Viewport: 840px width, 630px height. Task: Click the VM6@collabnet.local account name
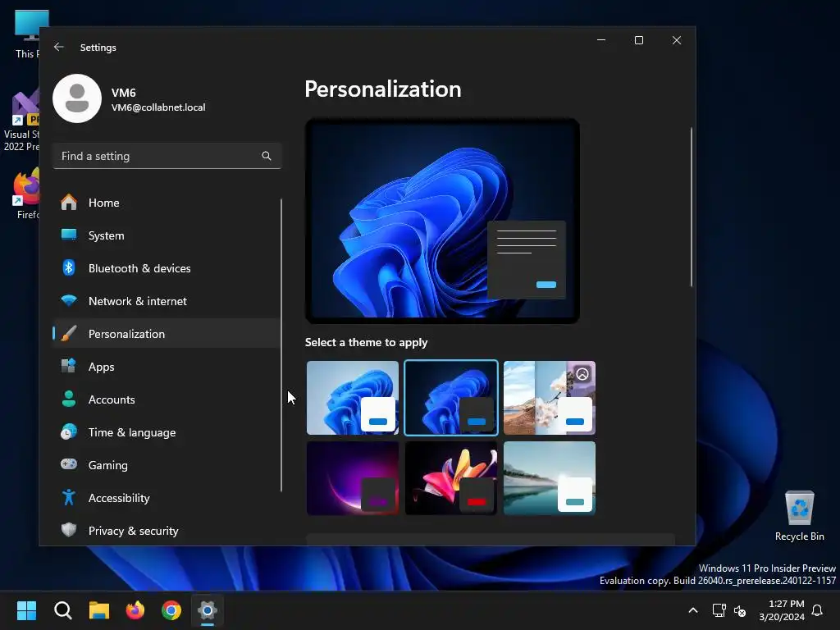pos(158,107)
